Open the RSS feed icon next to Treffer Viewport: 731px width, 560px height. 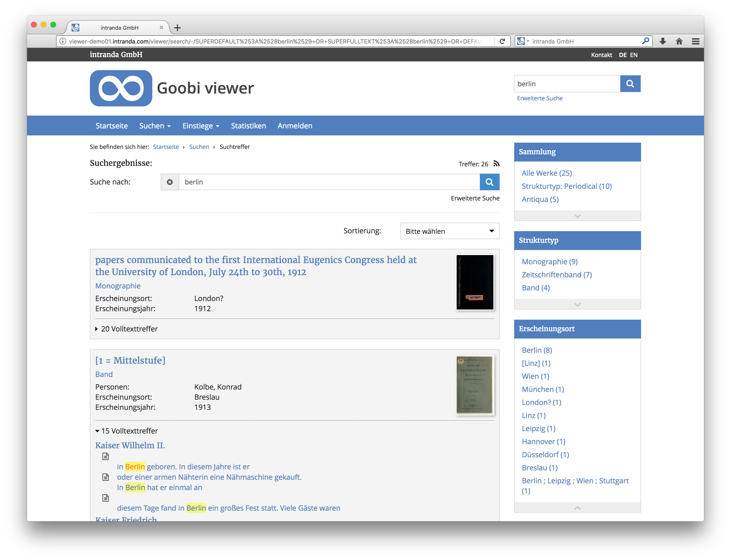tap(497, 164)
